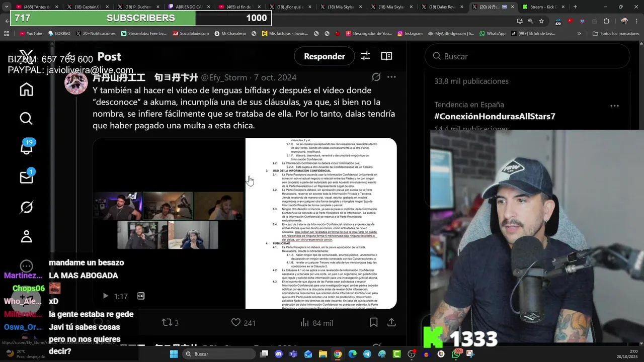Open Chrome tab search chevron
This screenshot has width=644, height=362.
tap(7, 7)
